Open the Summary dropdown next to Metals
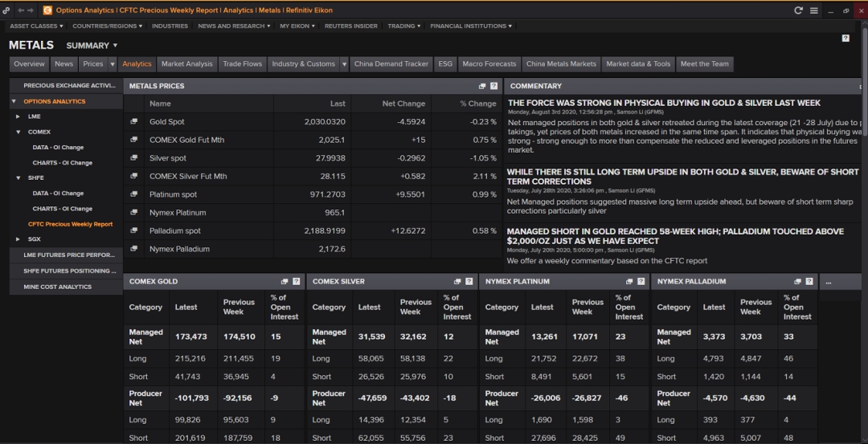This screenshot has height=444, width=868. [x=92, y=45]
